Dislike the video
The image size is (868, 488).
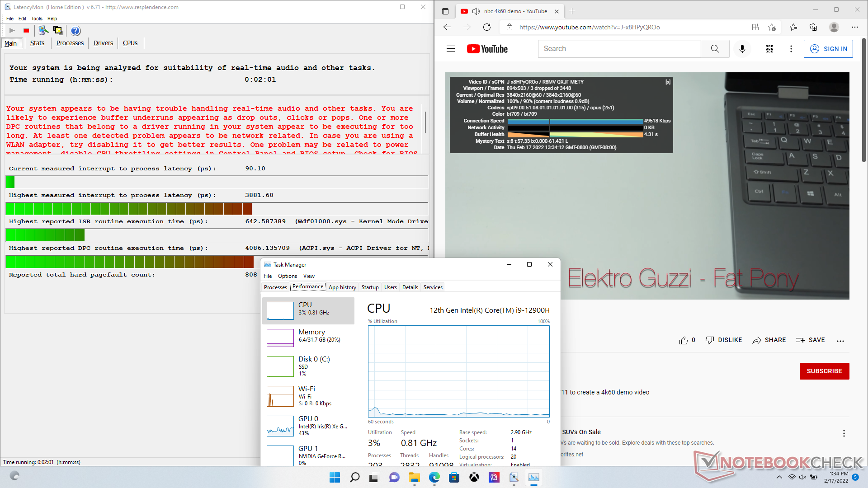point(724,340)
